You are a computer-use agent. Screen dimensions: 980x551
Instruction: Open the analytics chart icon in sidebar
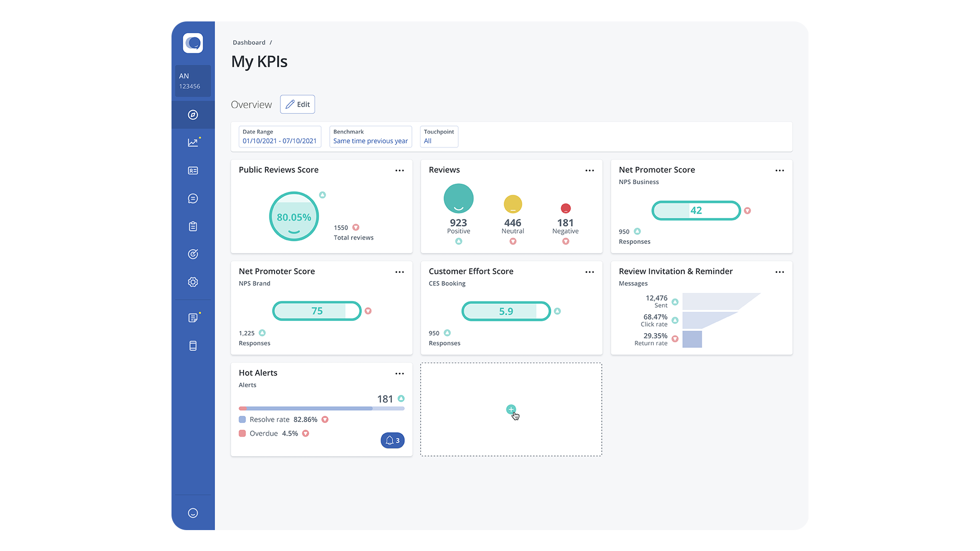pos(193,143)
